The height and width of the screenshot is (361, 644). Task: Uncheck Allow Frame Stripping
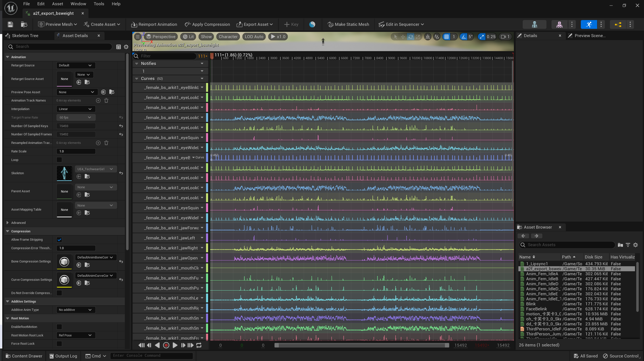(x=59, y=240)
